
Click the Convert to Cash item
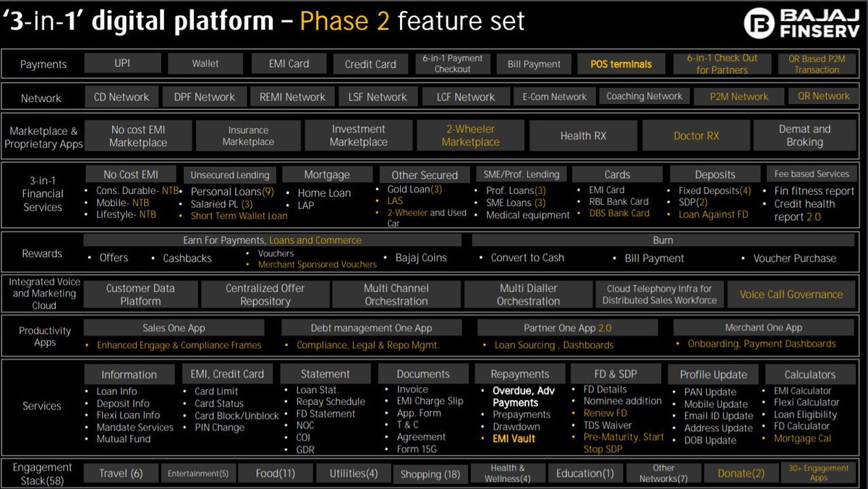[x=527, y=258]
